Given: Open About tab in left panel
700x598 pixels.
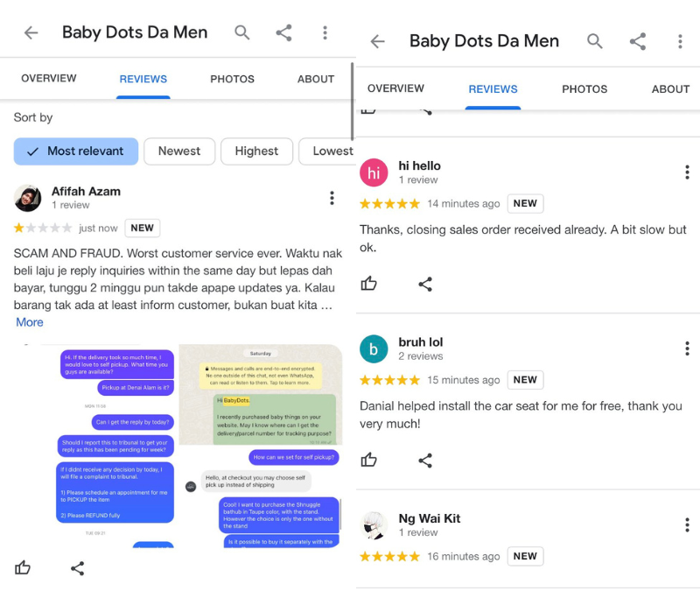Looking at the screenshot, I should 316,79.
